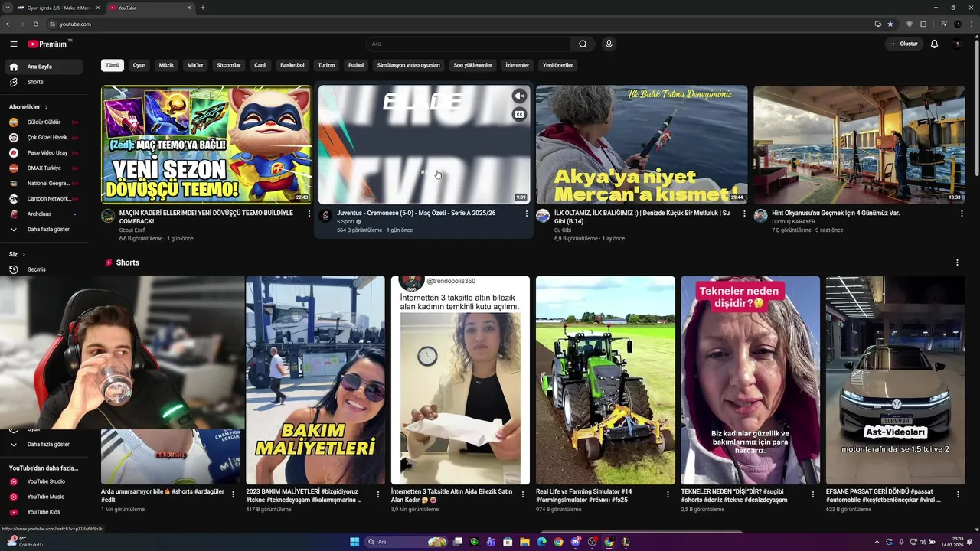The width and height of the screenshot is (980, 551).
Task: Open the hamburger guide menu
Action: [13, 44]
